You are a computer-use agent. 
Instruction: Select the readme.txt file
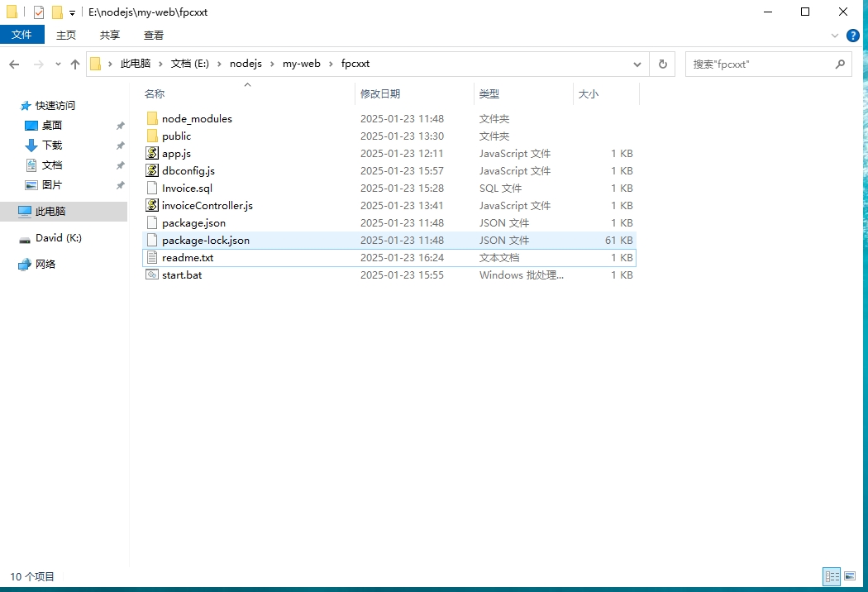tap(188, 257)
